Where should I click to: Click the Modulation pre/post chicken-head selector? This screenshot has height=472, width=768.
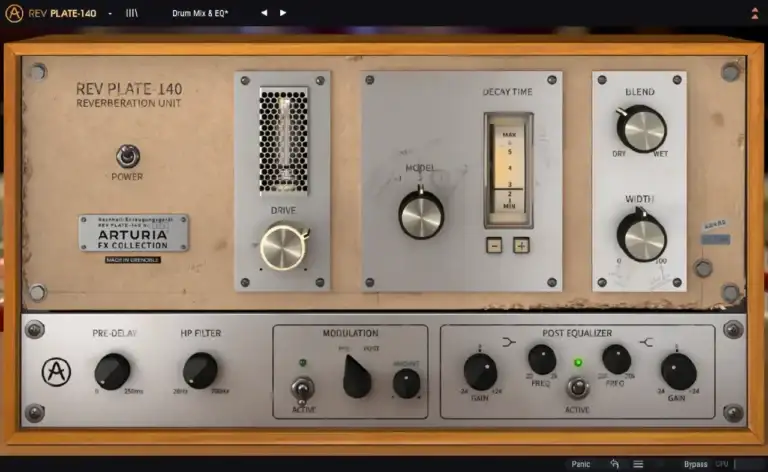[x=356, y=377]
